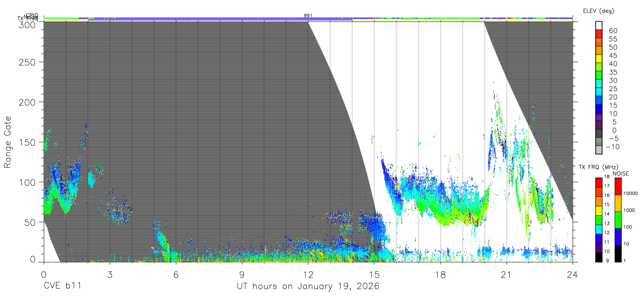The width and height of the screenshot is (644, 297).
Task: Click the black segment of the TX FRQ bar
Action: pos(599,257)
